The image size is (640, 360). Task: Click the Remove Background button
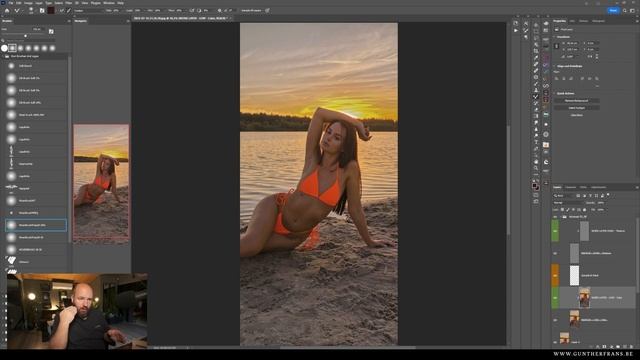pos(577,100)
